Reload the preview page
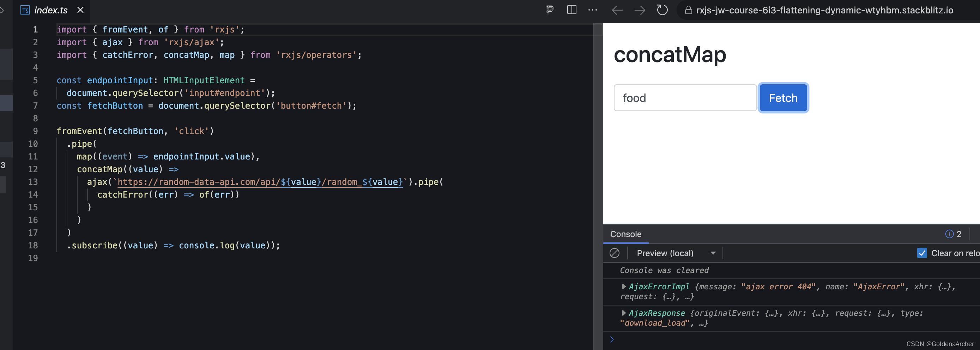Viewport: 980px width, 350px height. [662, 10]
